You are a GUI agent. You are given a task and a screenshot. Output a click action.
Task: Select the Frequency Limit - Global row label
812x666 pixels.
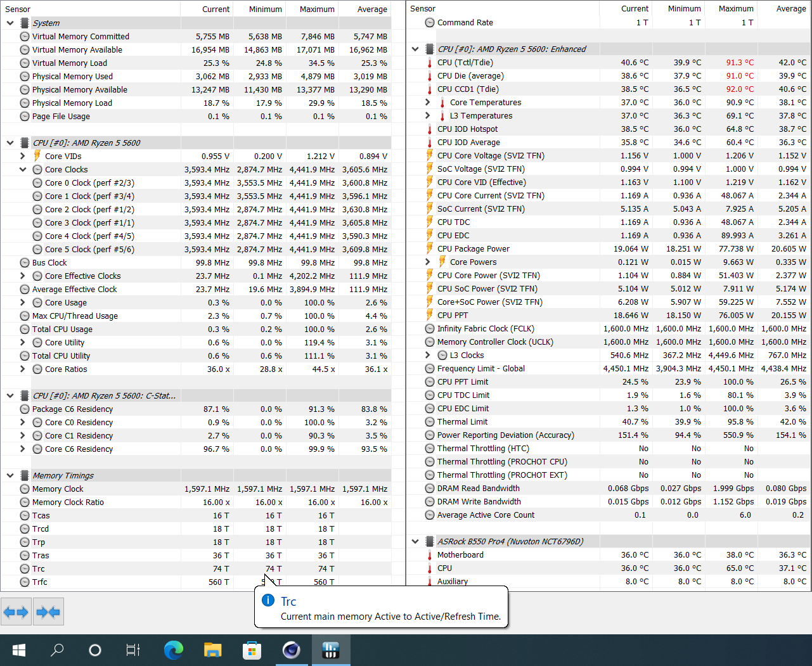point(481,368)
